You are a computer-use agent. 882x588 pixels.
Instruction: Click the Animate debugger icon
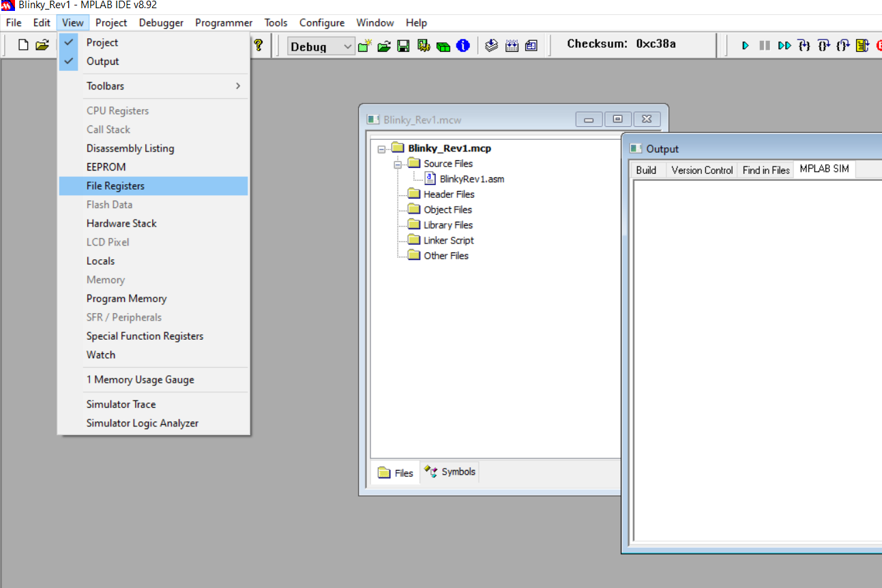[785, 45]
